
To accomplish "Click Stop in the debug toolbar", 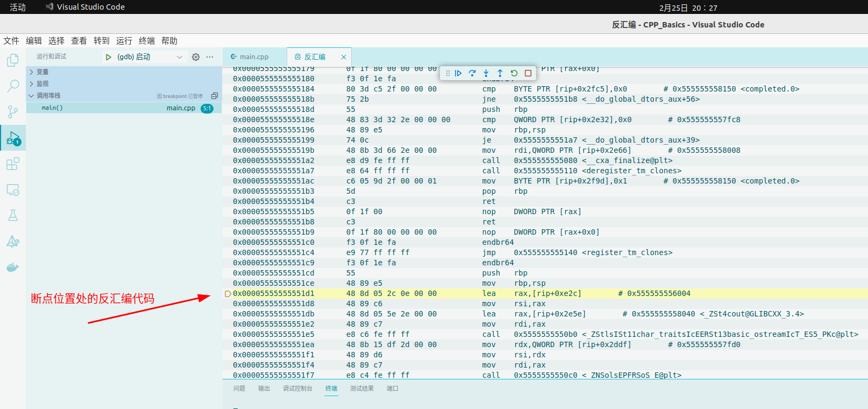I will pyautogui.click(x=528, y=73).
